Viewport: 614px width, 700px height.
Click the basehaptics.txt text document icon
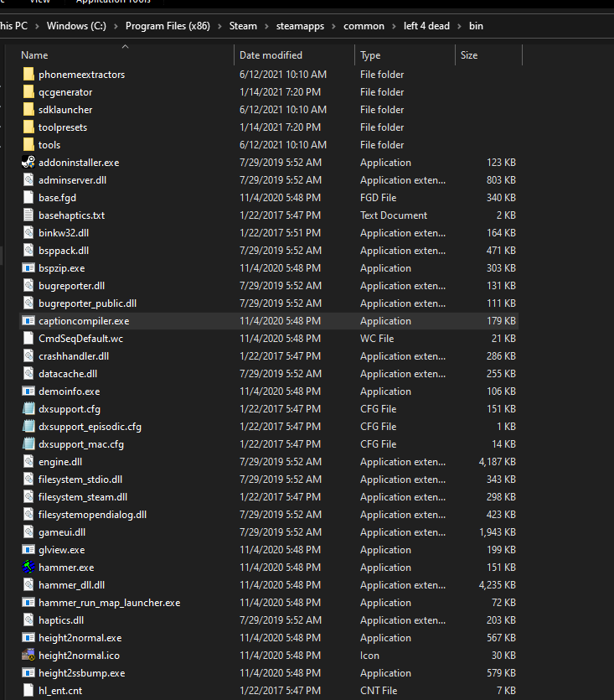coord(28,215)
